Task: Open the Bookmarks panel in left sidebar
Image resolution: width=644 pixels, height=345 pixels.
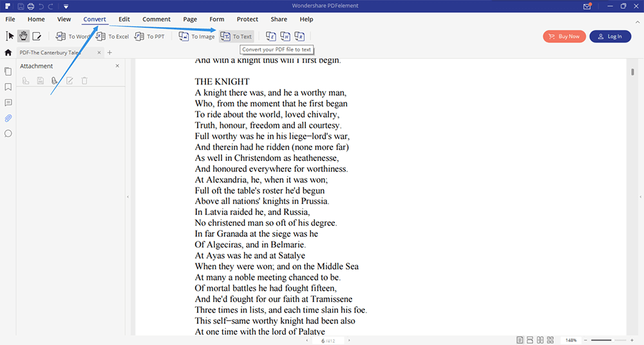Action: pos(8,87)
